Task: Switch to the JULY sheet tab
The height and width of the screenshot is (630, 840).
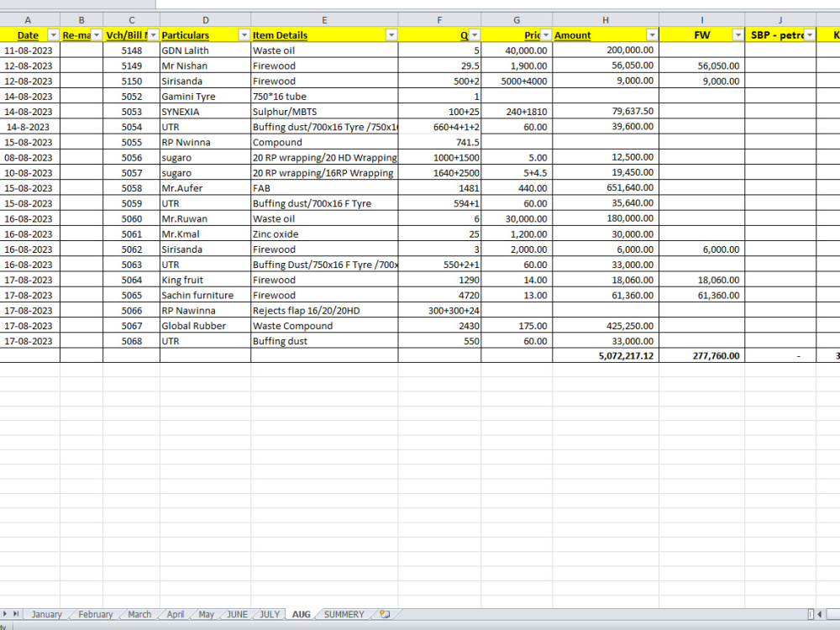Action: 270,614
